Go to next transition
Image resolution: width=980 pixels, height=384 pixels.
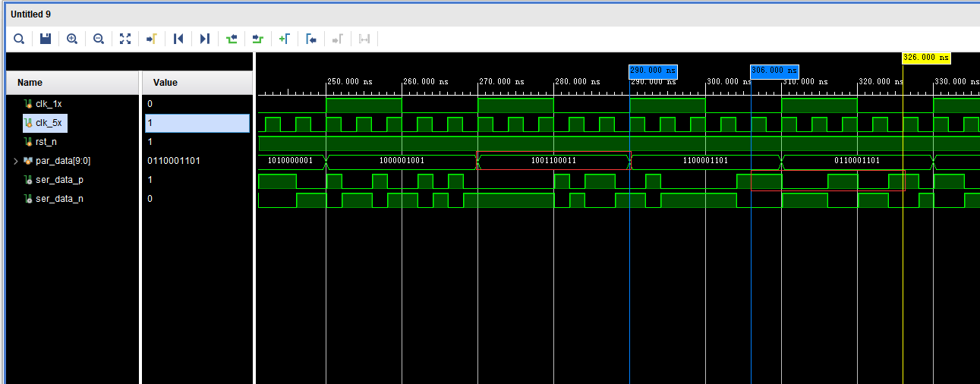point(258,39)
